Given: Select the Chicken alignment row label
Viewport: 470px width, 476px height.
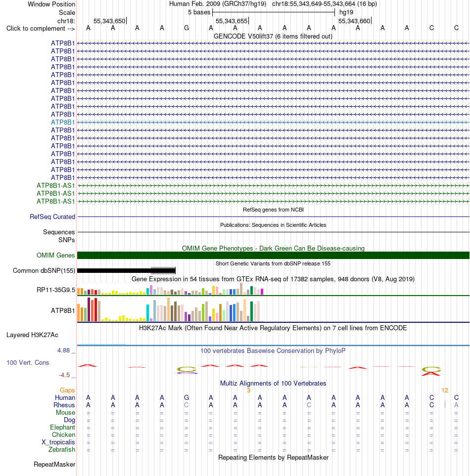Looking at the screenshot, I should (x=63, y=434).
